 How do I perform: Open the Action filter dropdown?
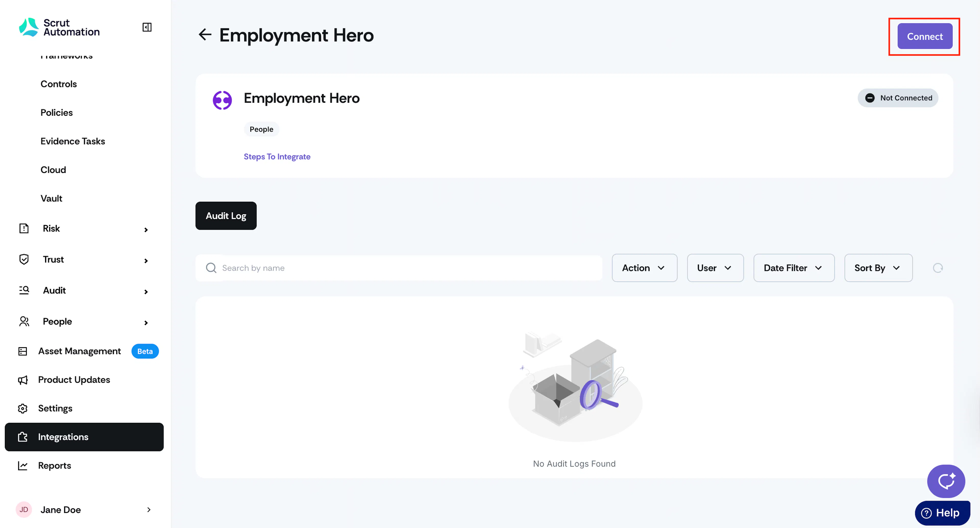[644, 268]
